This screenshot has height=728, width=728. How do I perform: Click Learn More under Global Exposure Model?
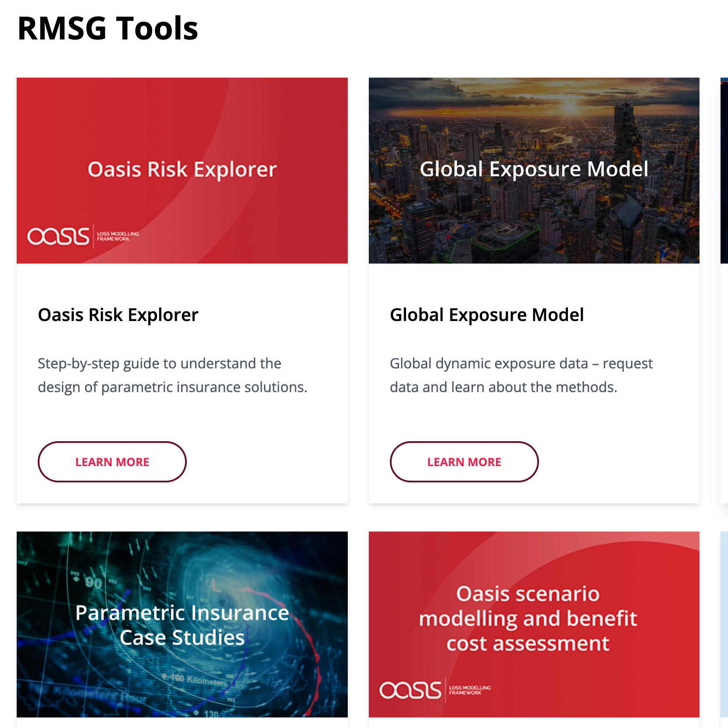464,462
